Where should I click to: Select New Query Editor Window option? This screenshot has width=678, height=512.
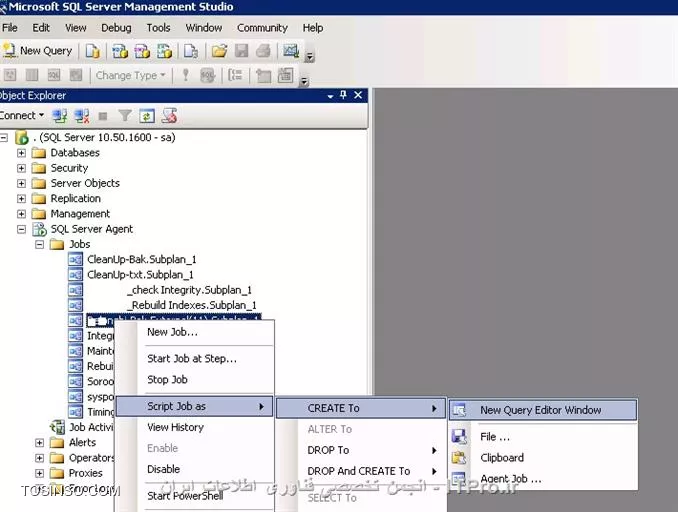click(x=543, y=410)
